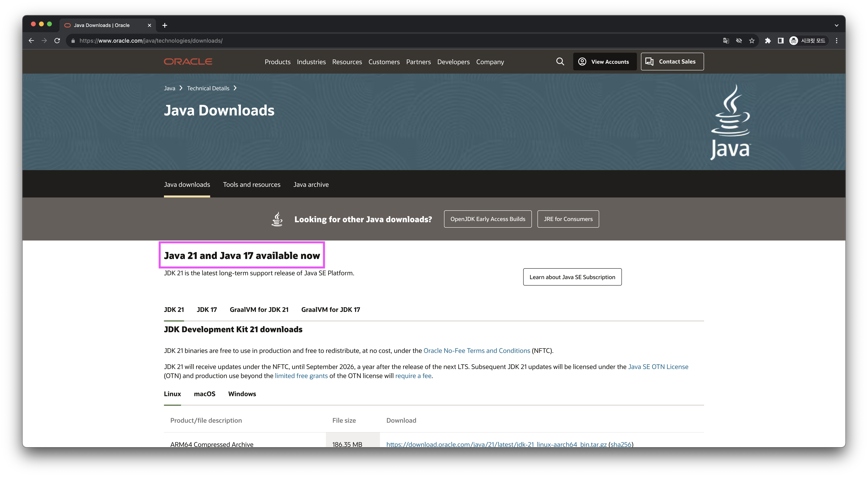This screenshot has height=477, width=868.
Task: Select the JDK 17 tab
Action: click(207, 309)
